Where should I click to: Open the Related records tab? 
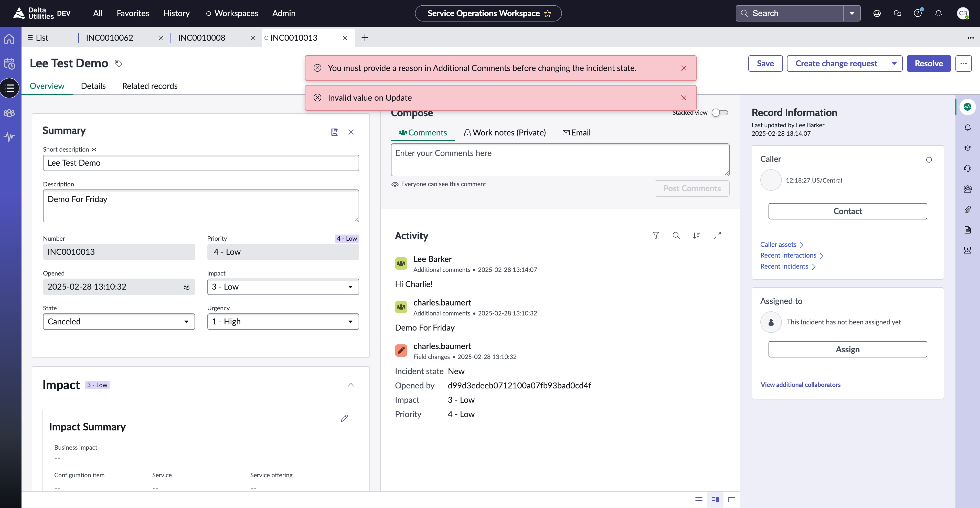[x=150, y=86]
